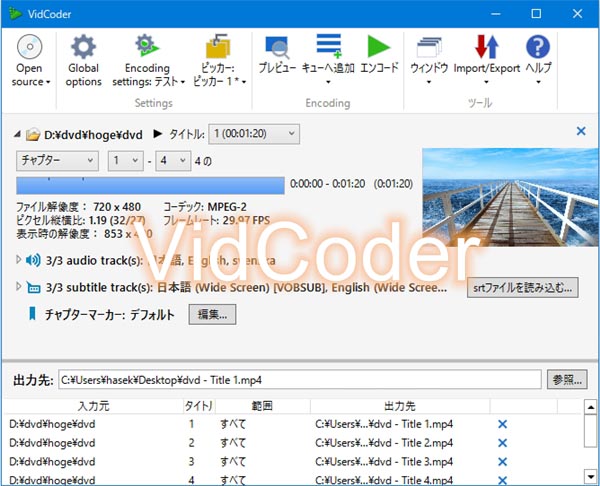The height and width of the screenshot is (486, 600).
Task: Click the blue chapter range bar
Action: [150, 184]
